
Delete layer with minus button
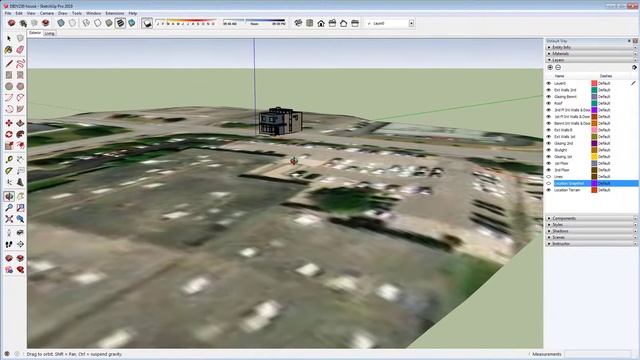[x=558, y=67]
